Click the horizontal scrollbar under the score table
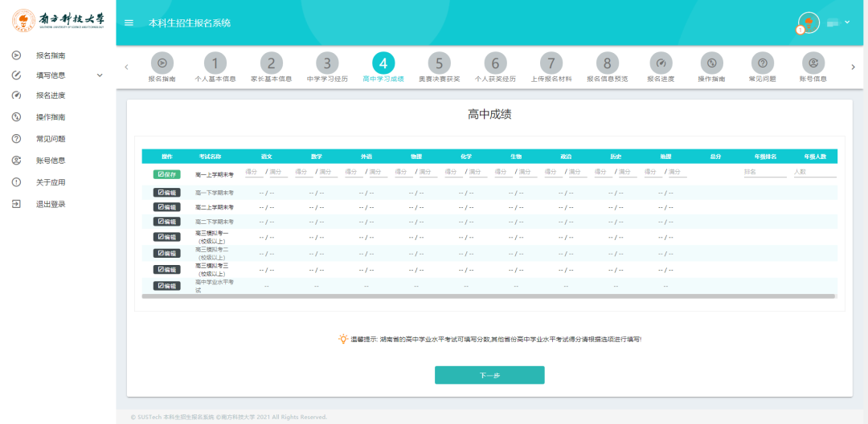The image size is (868, 424). 489,296
